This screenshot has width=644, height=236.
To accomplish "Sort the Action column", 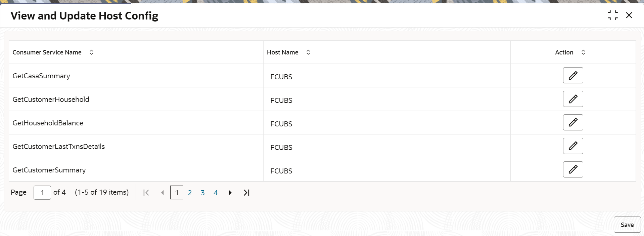I will (583, 52).
